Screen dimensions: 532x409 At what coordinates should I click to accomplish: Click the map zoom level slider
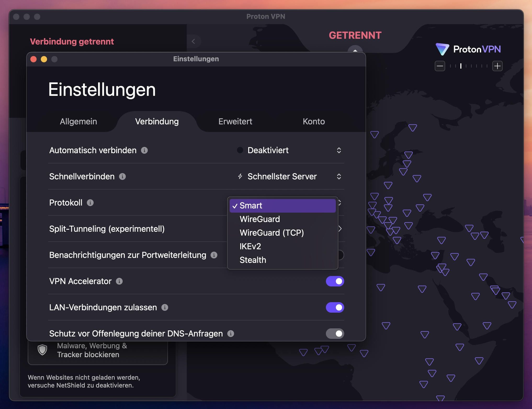pyautogui.click(x=469, y=66)
